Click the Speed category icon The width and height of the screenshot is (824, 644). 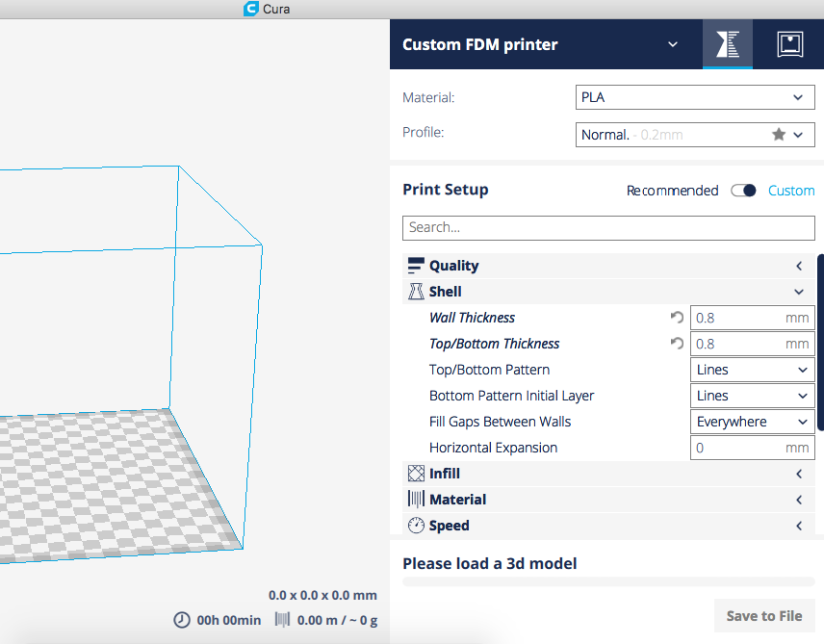tap(416, 526)
